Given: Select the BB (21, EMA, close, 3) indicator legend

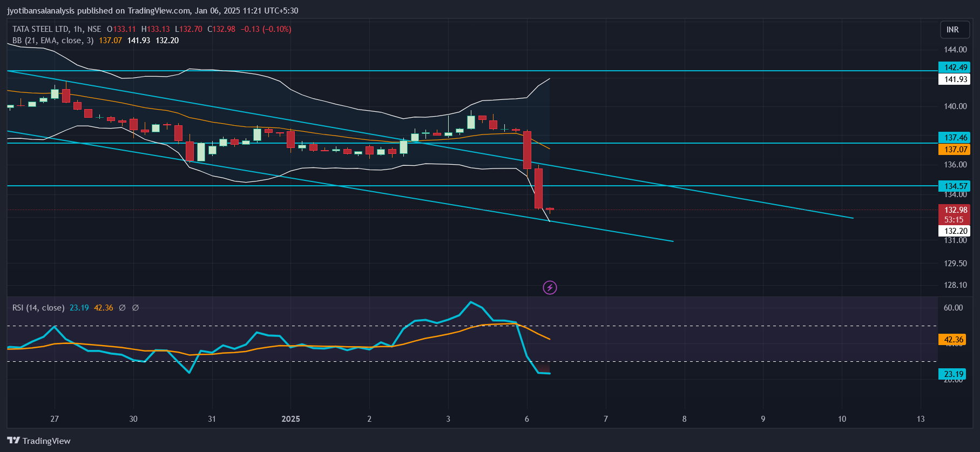Looking at the screenshot, I should tap(53, 41).
